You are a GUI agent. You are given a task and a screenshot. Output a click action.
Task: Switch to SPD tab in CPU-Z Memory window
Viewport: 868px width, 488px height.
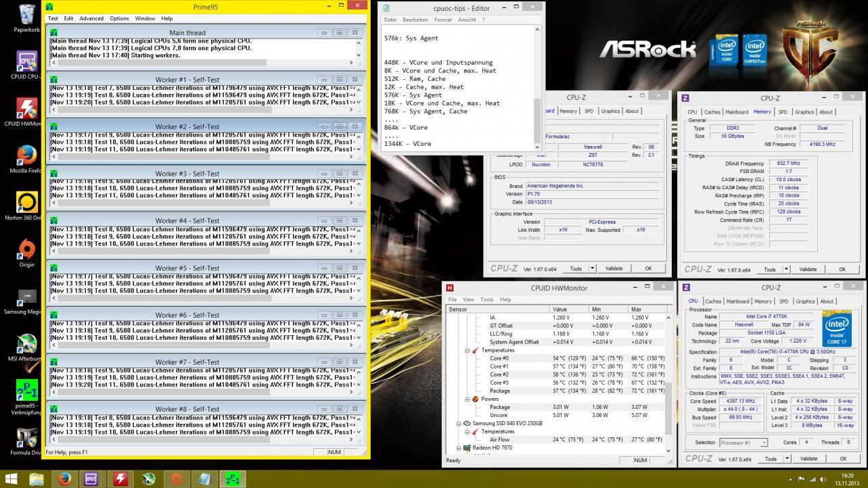click(x=783, y=112)
